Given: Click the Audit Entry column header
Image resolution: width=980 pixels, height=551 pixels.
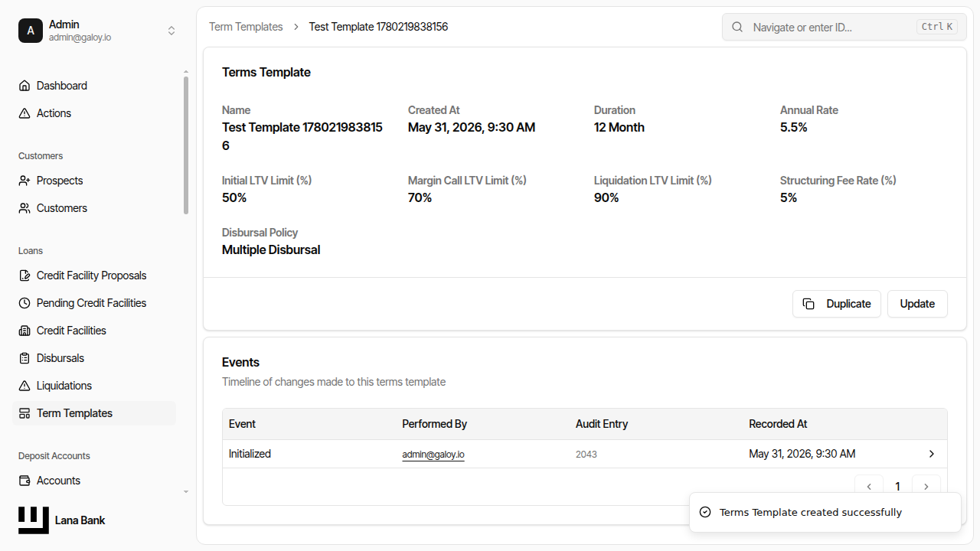Looking at the screenshot, I should point(602,424).
